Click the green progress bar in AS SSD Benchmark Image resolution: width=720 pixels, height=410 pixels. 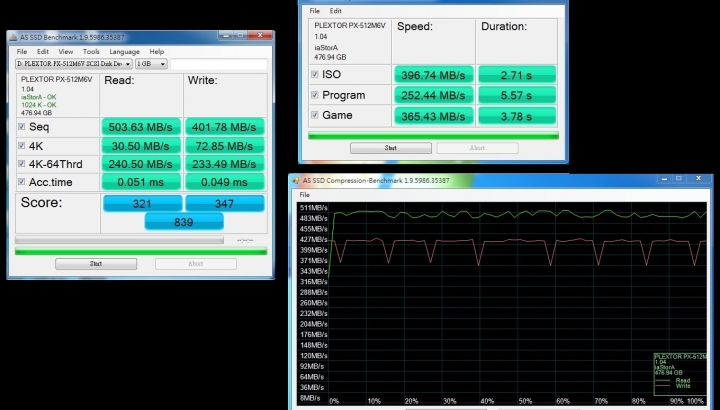coord(141,251)
